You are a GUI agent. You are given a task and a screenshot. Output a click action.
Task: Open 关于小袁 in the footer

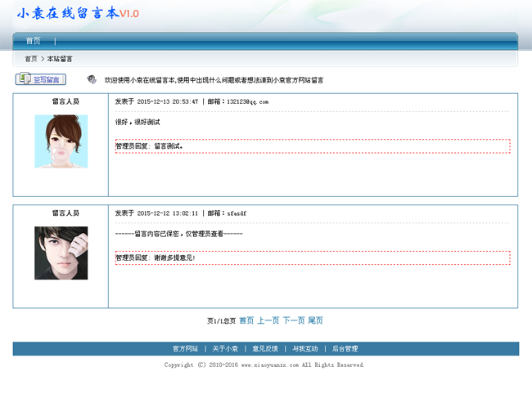pos(225,348)
